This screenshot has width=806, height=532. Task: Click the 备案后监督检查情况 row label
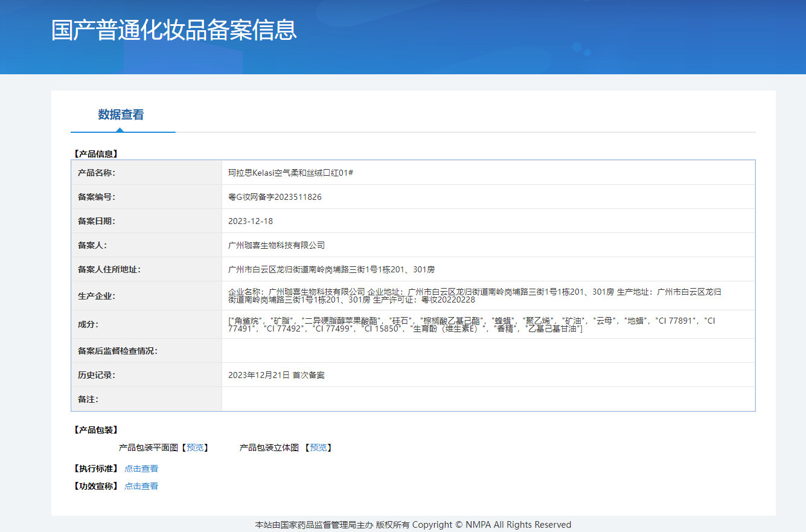pyautogui.click(x=118, y=351)
